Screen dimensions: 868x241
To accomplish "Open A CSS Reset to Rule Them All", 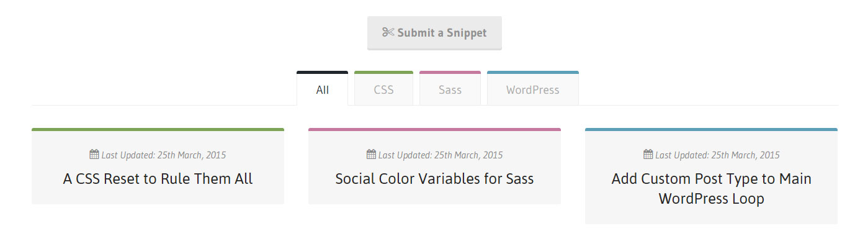I will [x=158, y=179].
